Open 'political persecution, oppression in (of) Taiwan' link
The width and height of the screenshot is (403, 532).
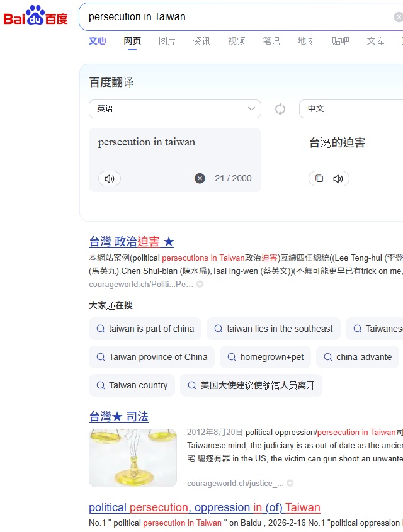click(205, 507)
